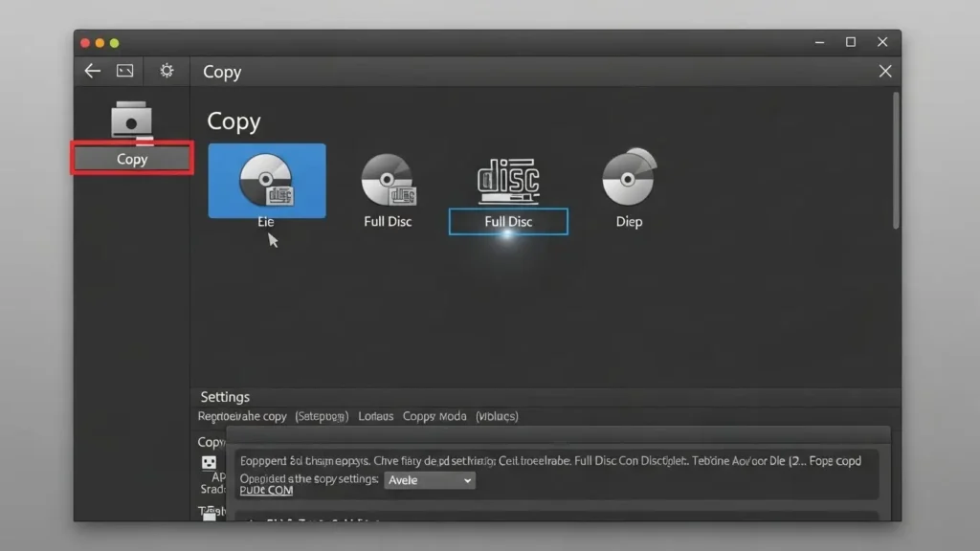Expand the Avele copy settings dropdown
980x551 pixels.
pyautogui.click(x=430, y=480)
